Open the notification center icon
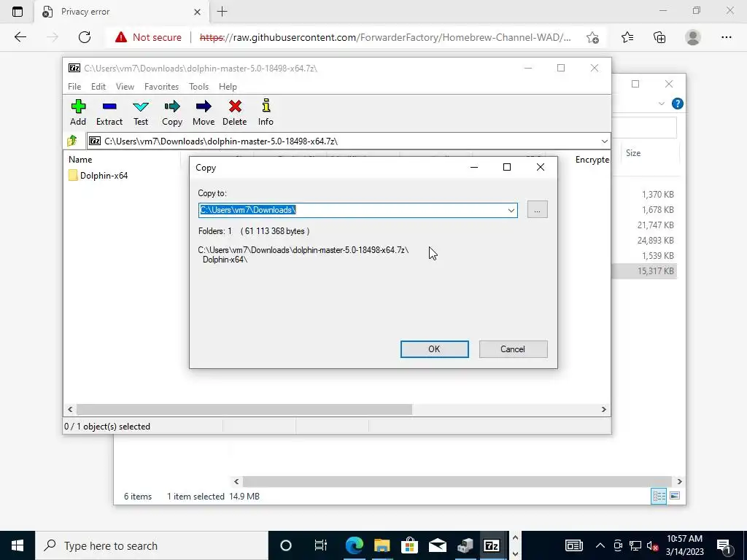The image size is (747, 560). pos(724,545)
